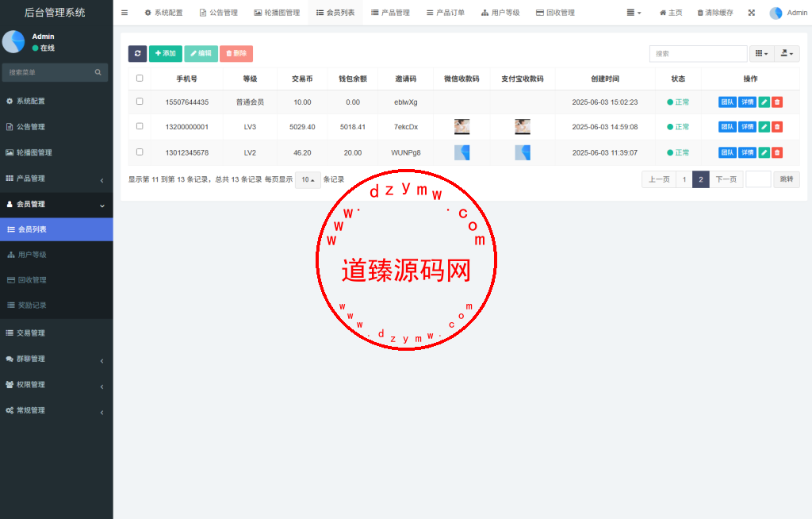Click trash icon for 13200000001
Screen dimensions: 812x519
(777, 126)
